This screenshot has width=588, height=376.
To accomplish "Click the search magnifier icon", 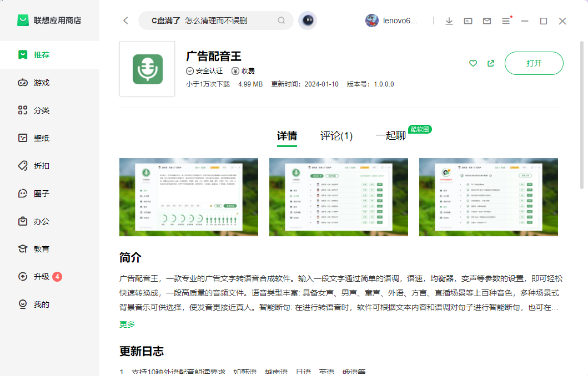I will pos(282,21).
